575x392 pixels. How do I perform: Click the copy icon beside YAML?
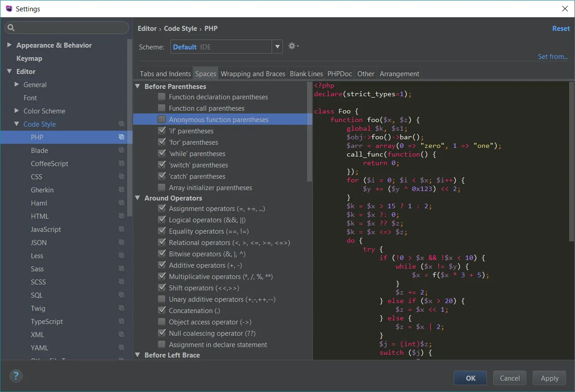coord(121,348)
